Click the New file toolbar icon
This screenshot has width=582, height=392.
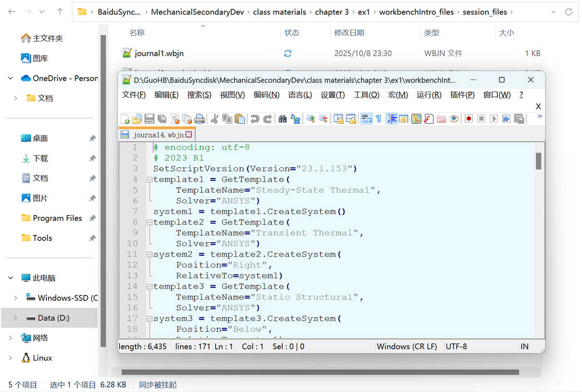pos(125,119)
